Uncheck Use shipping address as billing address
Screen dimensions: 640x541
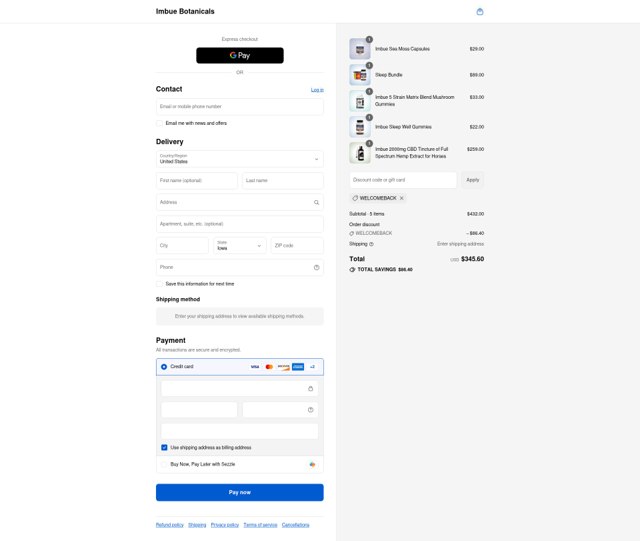click(164, 447)
